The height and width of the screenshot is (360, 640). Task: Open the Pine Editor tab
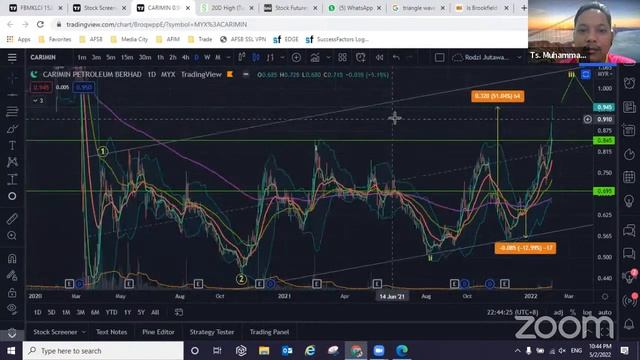click(158, 332)
